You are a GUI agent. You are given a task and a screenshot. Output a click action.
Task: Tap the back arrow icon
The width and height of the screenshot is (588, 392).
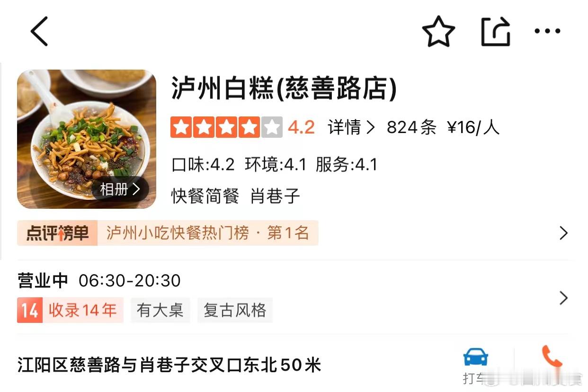[x=39, y=31]
